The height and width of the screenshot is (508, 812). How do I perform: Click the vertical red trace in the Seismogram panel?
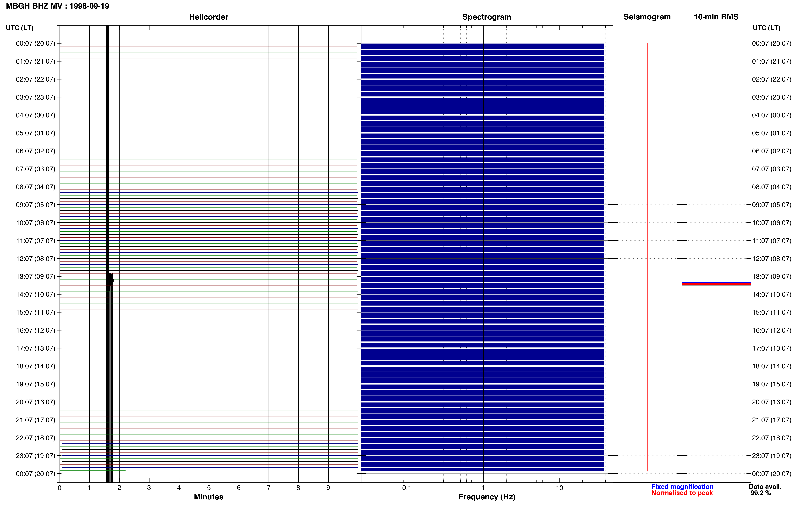coord(647,257)
